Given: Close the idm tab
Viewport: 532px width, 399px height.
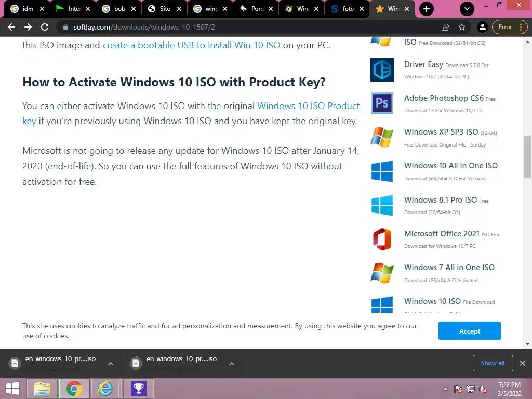Looking at the screenshot, I should [x=42, y=9].
